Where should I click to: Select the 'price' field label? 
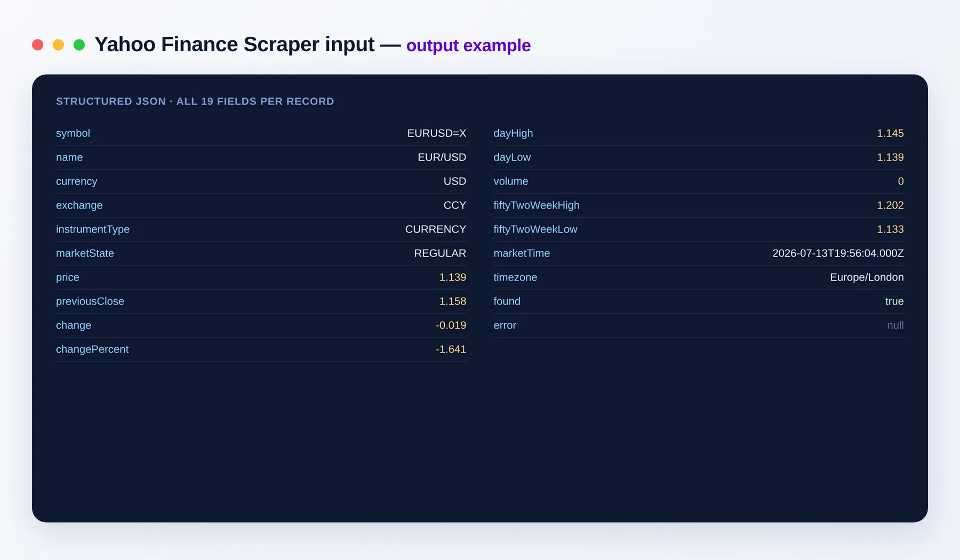[68, 277]
